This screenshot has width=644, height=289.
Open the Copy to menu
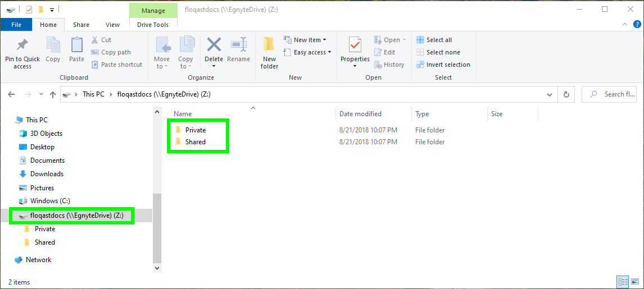coord(185,53)
